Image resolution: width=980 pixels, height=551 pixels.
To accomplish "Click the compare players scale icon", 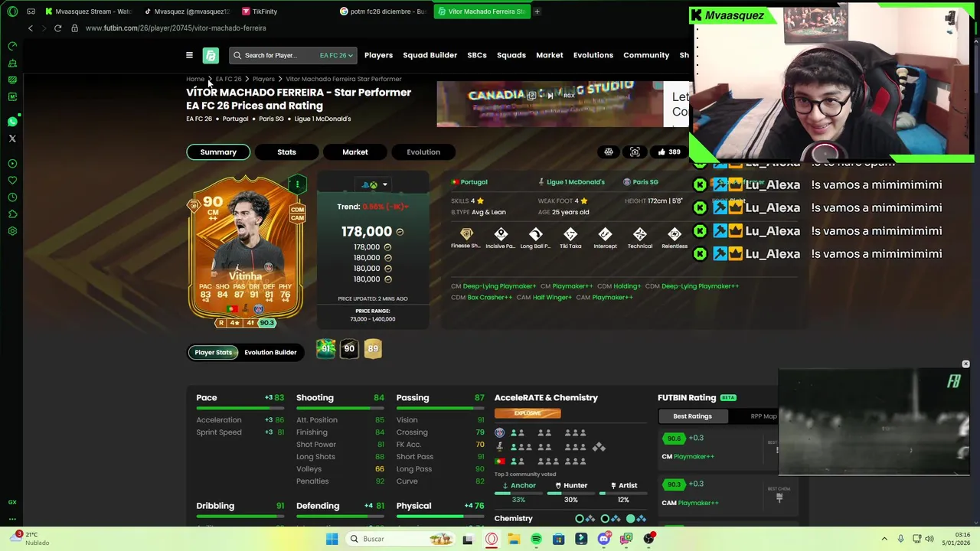I will coord(609,152).
